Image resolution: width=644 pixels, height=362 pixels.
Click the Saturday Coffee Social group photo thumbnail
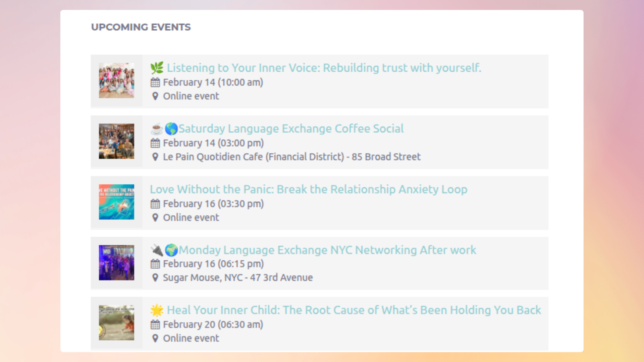tap(116, 141)
